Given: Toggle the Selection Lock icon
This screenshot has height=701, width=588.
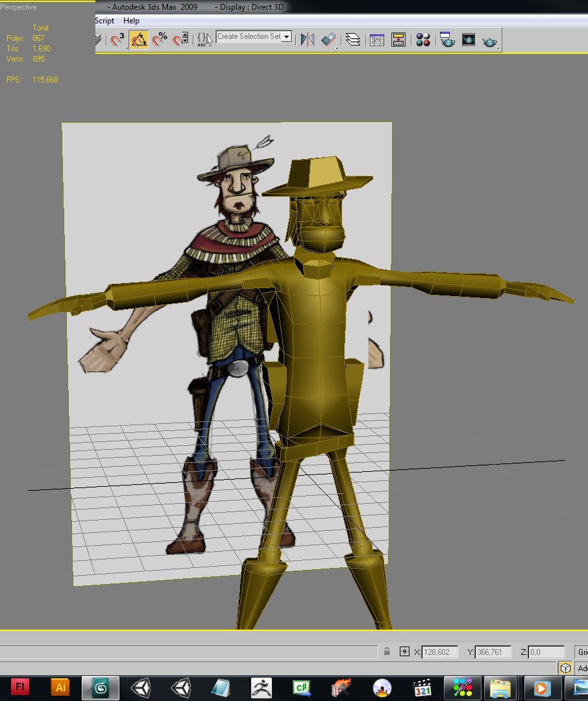Looking at the screenshot, I should [387, 652].
